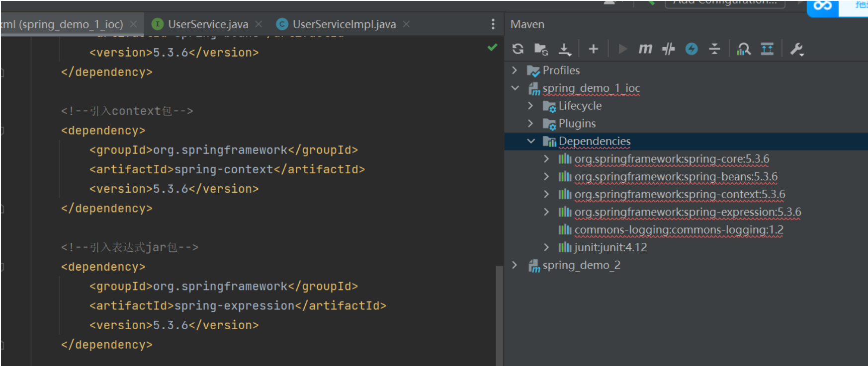868x366 pixels.
Task: Click the green checkmark inspection indicator
Action: point(492,47)
